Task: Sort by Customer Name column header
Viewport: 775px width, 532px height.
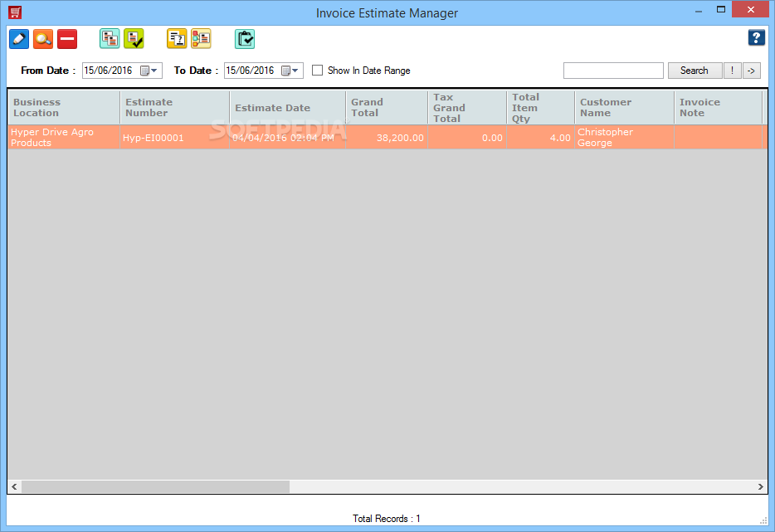Action: click(625, 107)
